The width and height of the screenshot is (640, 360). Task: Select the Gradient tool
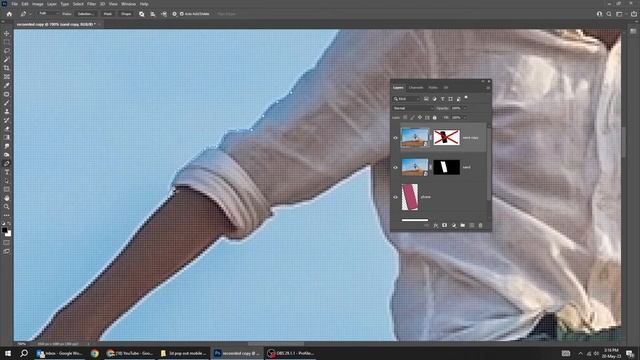[7, 137]
